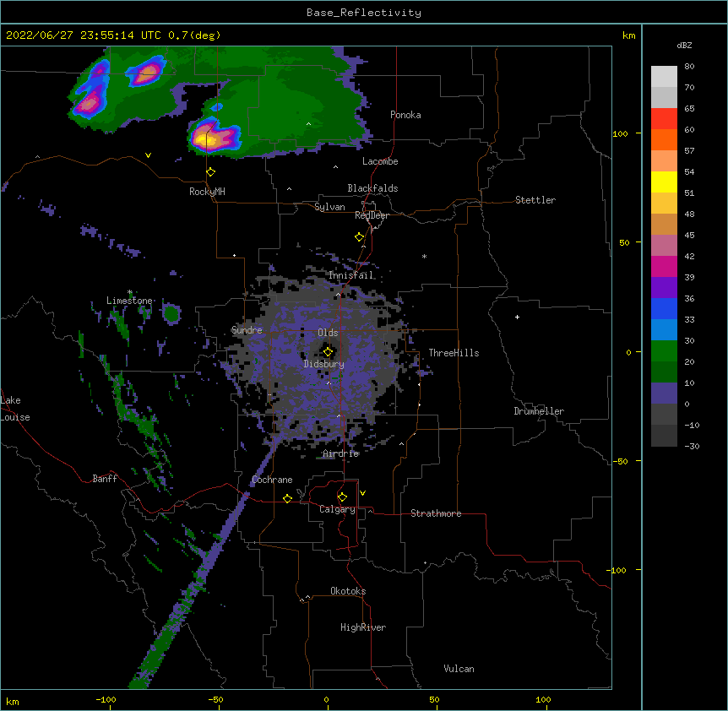Click the RockyMH map label
728x711 pixels.
coord(207,192)
